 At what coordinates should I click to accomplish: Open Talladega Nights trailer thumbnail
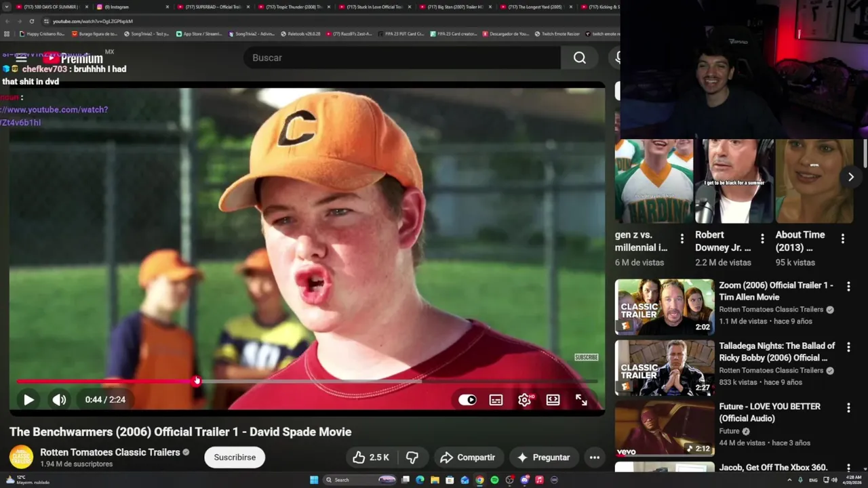[x=665, y=368]
